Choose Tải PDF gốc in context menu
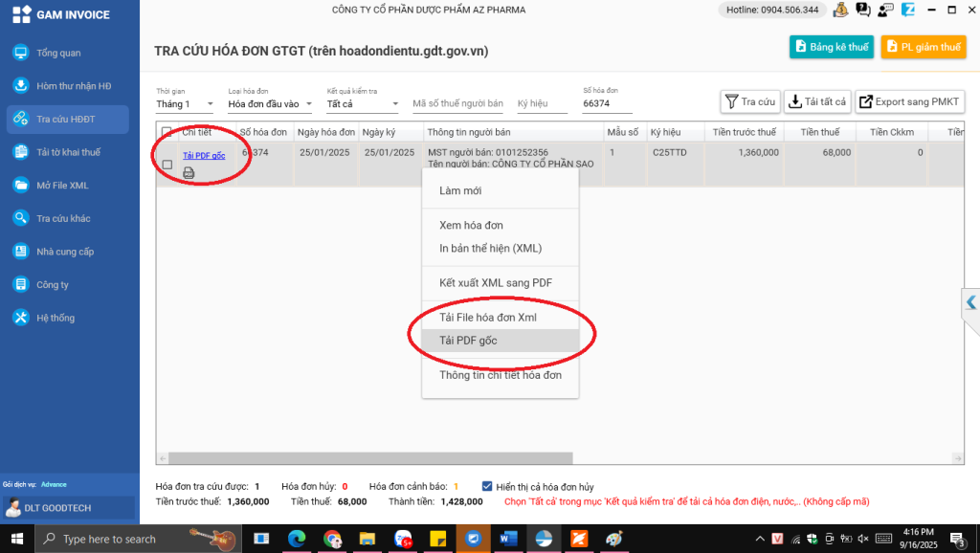 tap(500, 341)
